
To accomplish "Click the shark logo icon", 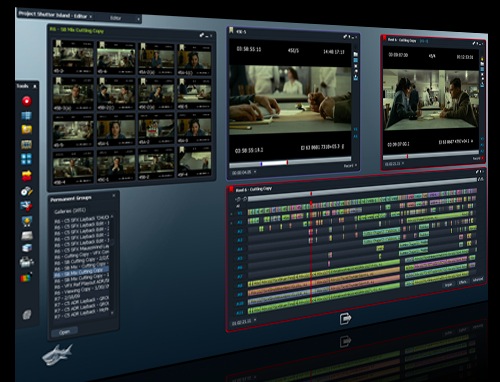I will pyautogui.click(x=57, y=355).
